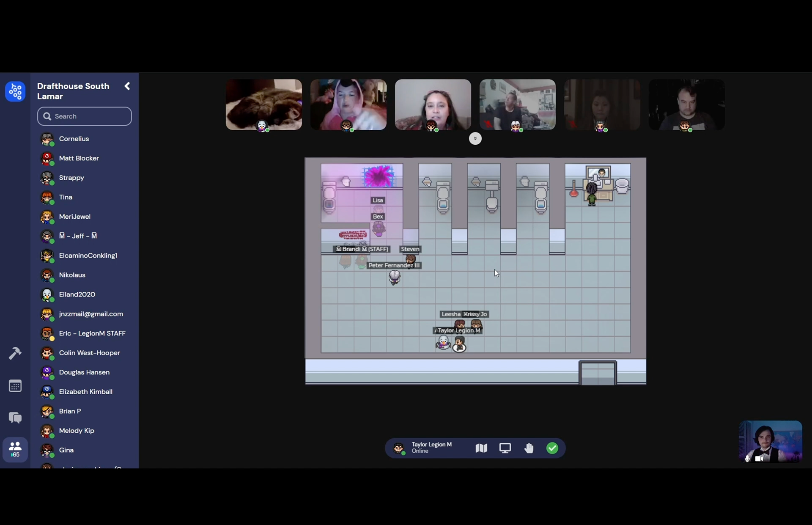
Task: Open the map view icon
Action: (x=481, y=448)
